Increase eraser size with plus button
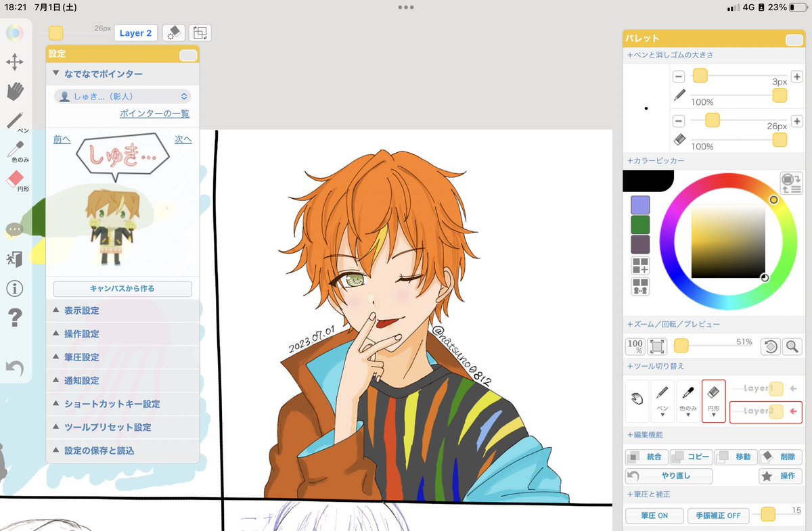The image size is (812, 531). [x=797, y=121]
